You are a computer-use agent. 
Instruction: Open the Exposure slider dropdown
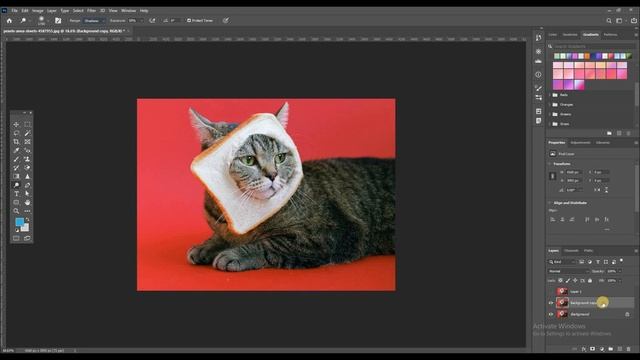click(x=142, y=20)
